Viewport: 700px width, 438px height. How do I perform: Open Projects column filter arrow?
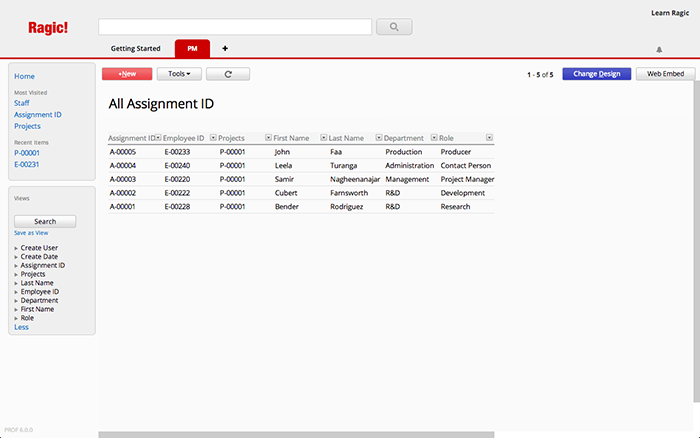pyautogui.click(x=268, y=138)
